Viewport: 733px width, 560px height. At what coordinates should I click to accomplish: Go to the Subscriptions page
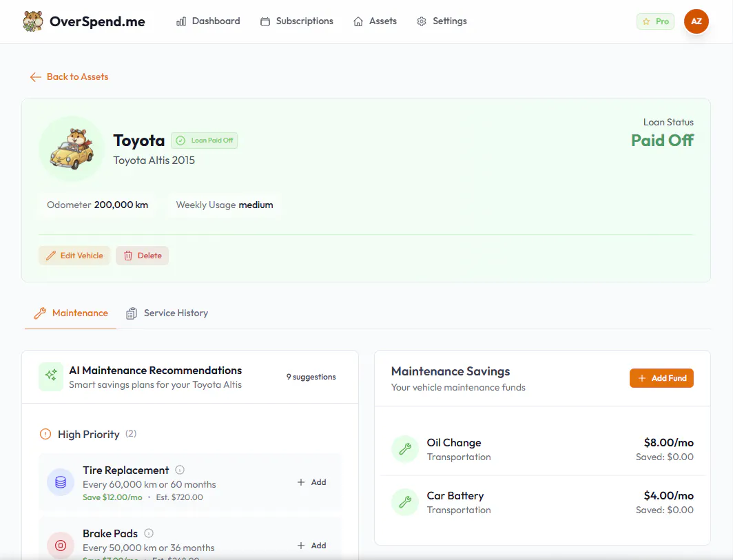297,21
